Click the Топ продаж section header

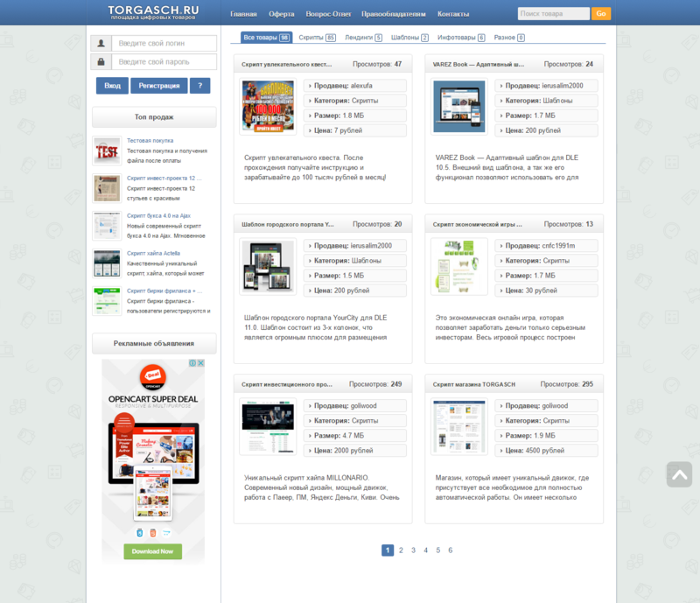tap(154, 117)
